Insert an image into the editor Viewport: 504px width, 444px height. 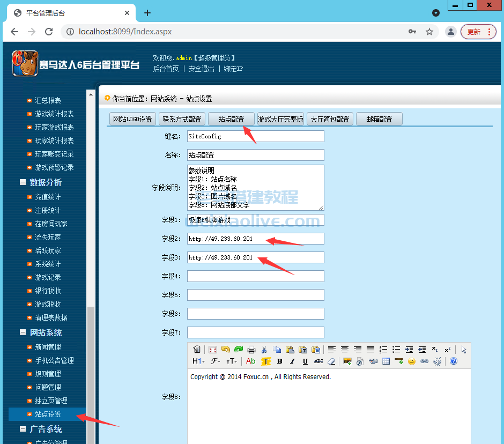click(346, 362)
